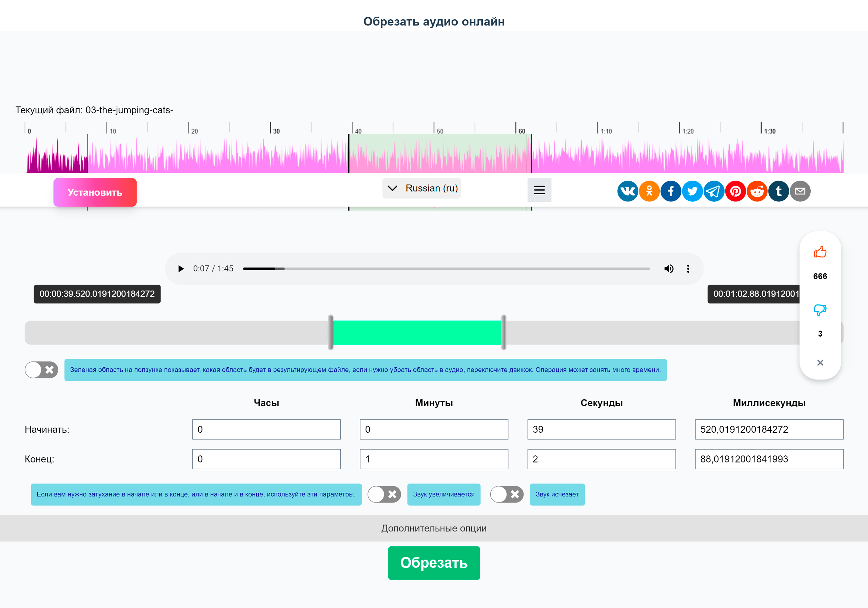Click the thumbs-up like icon
Viewport: 868px width, 608px height.
click(820, 252)
